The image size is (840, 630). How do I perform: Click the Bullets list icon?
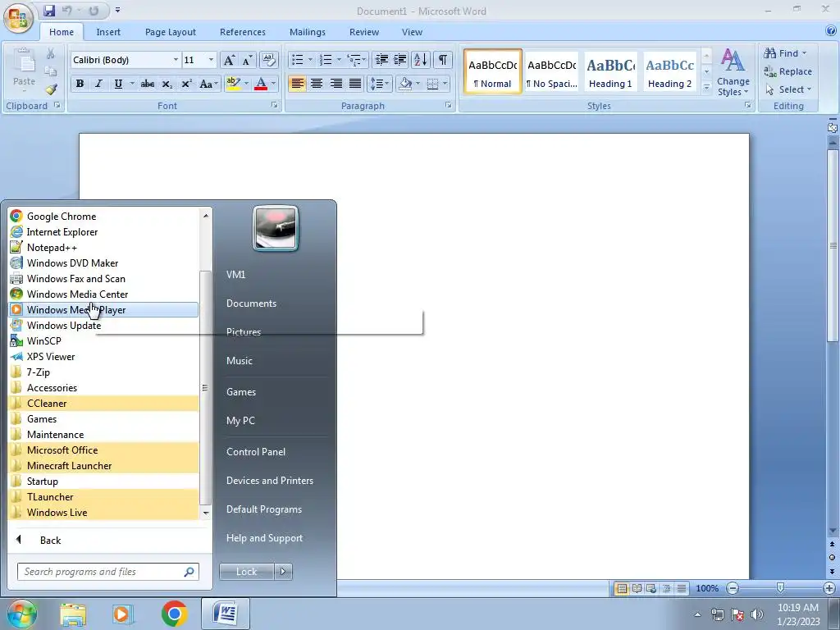point(297,59)
